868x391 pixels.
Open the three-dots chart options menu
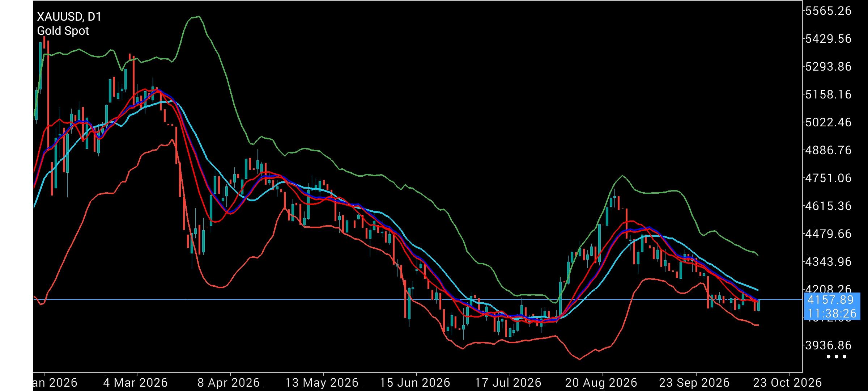(x=837, y=357)
